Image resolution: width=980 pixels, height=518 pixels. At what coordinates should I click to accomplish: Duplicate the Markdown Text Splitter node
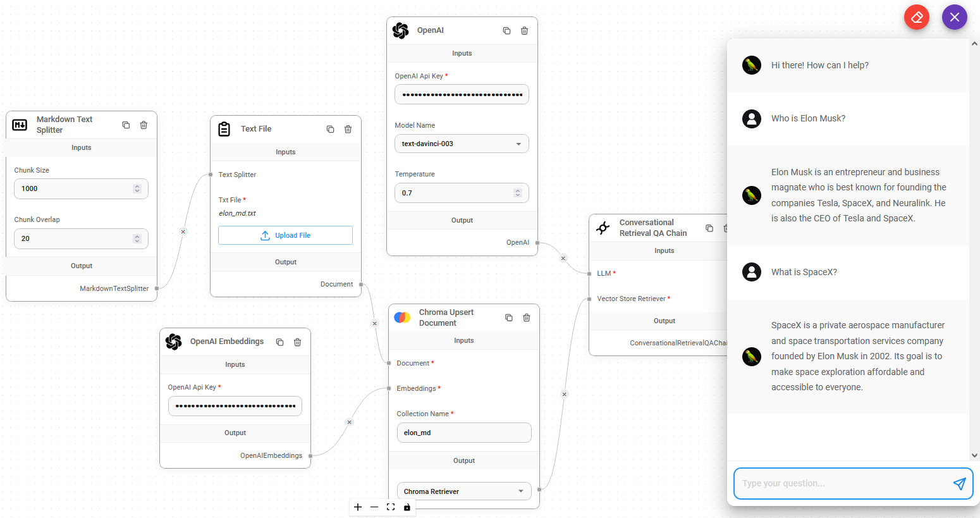click(126, 125)
